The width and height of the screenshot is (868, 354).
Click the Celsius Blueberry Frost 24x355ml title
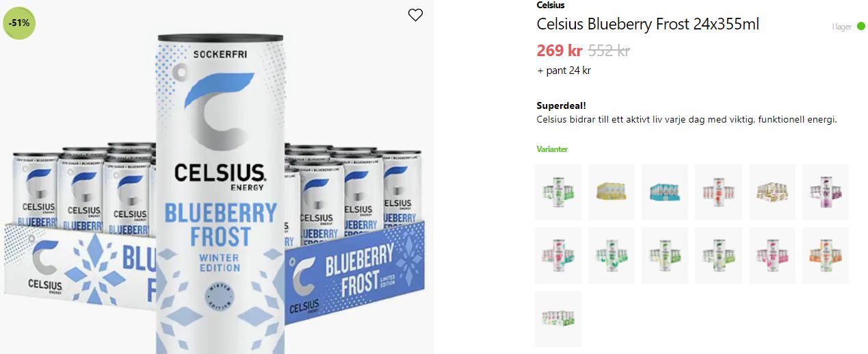click(648, 25)
